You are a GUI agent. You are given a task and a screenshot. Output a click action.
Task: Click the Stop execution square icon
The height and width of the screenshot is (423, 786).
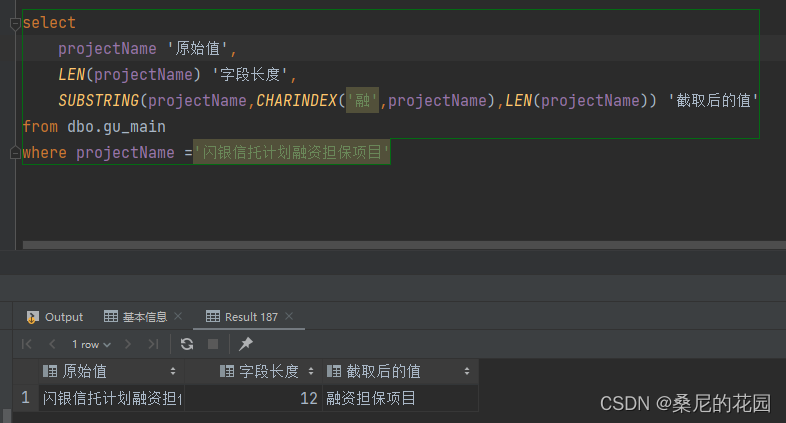[212, 344]
